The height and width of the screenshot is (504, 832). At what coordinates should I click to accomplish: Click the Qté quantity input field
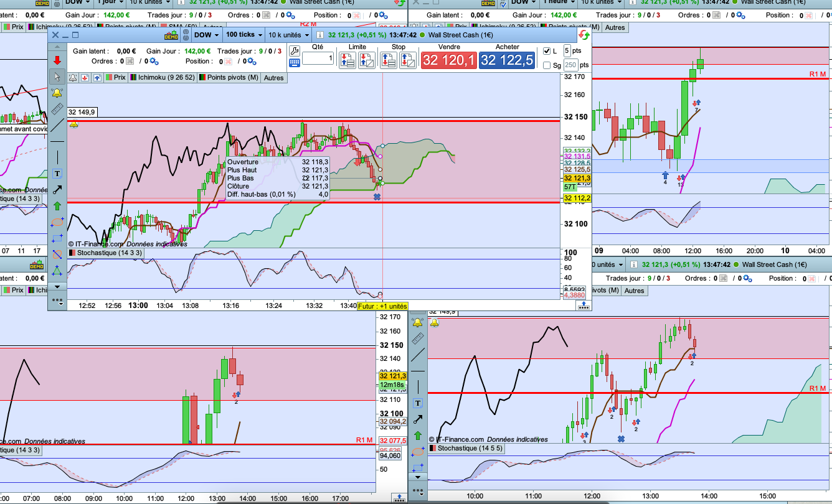[x=318, y=58]
